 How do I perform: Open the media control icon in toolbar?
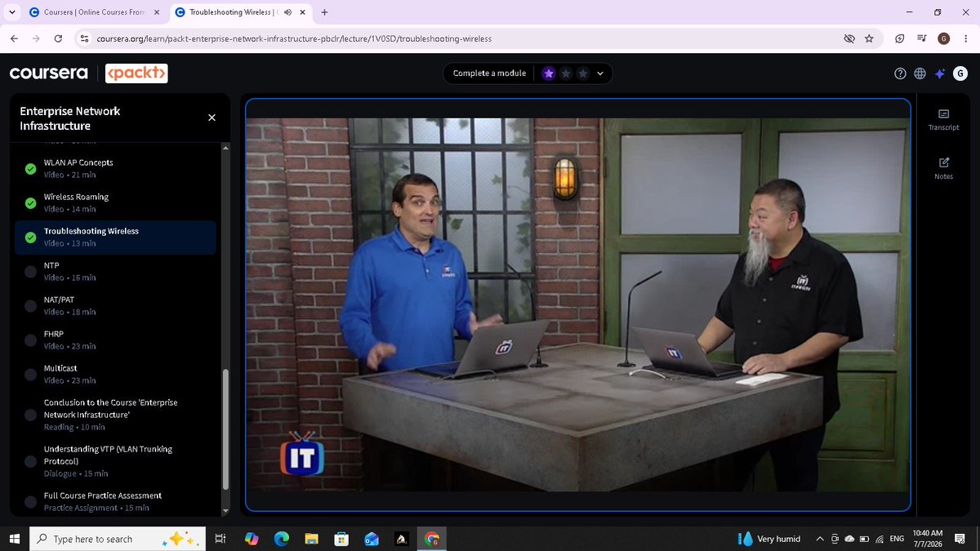(x=922, y=38)
